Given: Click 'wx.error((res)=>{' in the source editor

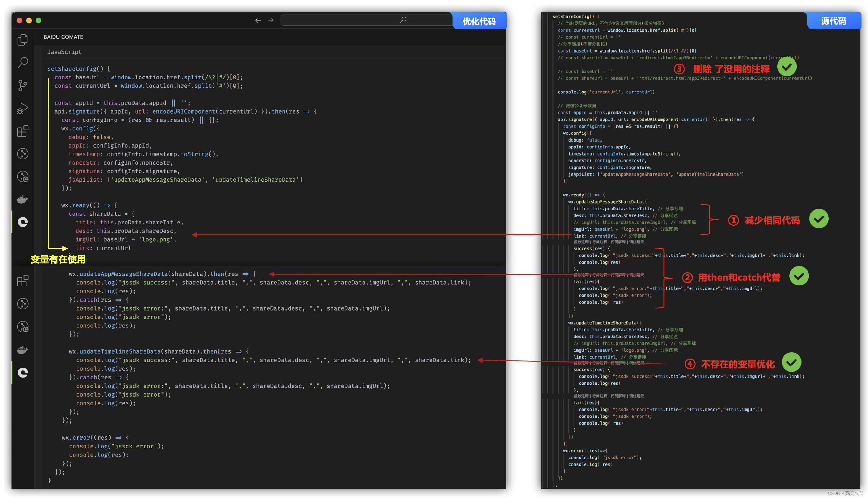Looking at the screenshot, I should click(x=585, y=450).
